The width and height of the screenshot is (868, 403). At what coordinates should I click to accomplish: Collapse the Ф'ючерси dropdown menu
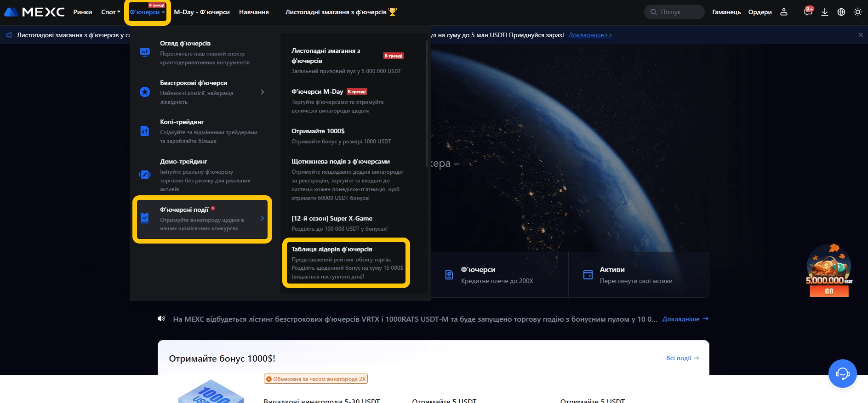pyautogui.click(x=147, y=12)
